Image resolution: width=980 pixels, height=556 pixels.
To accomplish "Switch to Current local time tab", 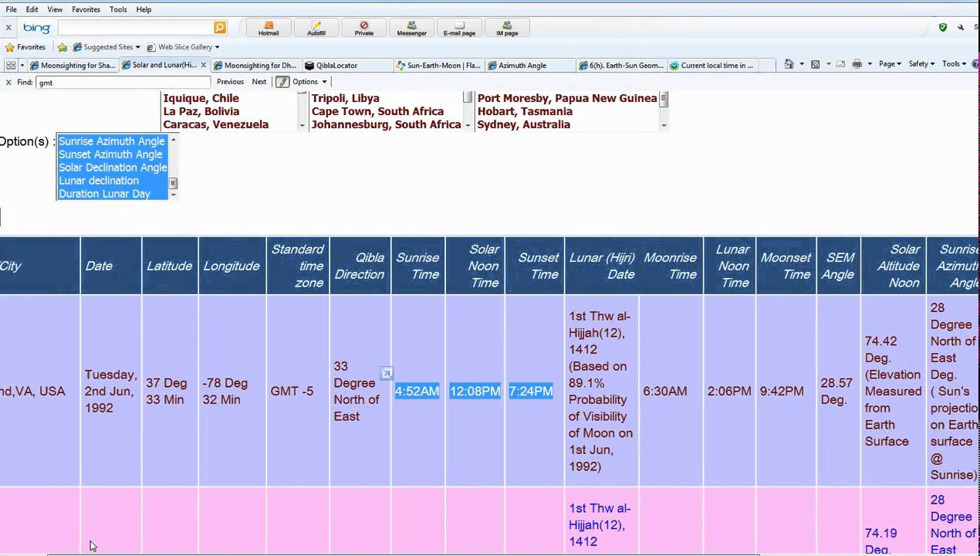I will [712, 66].
